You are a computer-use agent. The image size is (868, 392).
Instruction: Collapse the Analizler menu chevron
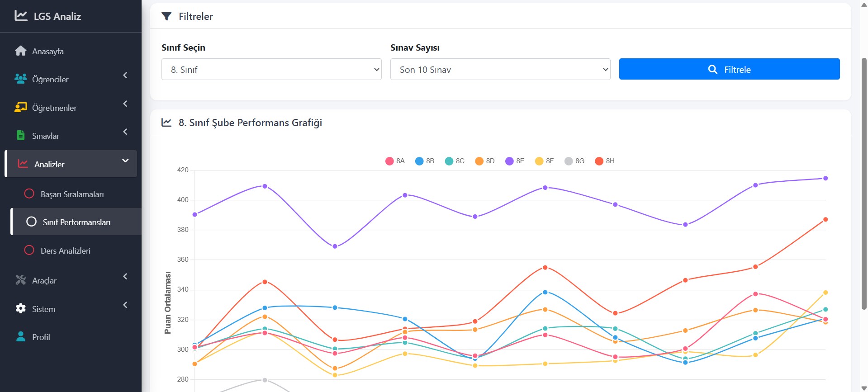click(125, 161)
